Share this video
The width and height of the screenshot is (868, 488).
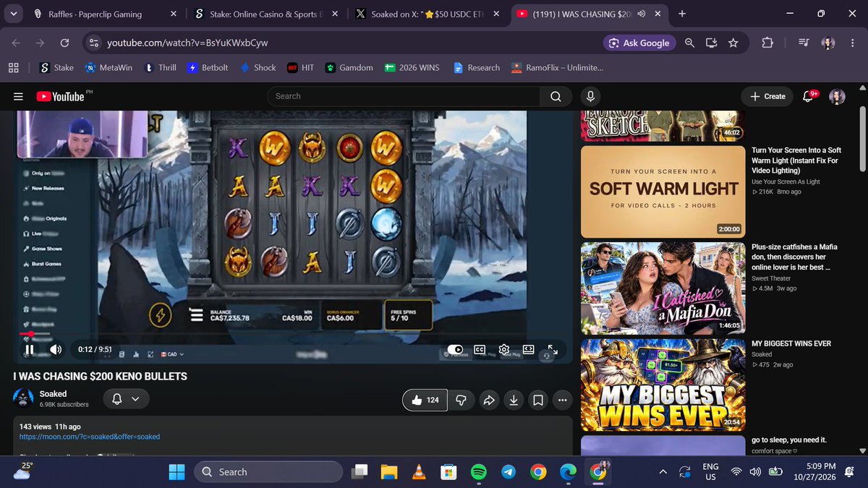(489, 400)
